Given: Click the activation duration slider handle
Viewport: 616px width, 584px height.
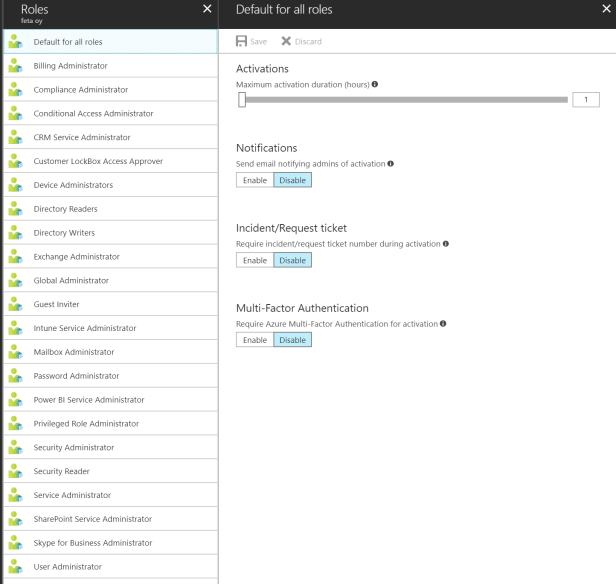Looking at the screenshot, I should (x=241, y=99).
